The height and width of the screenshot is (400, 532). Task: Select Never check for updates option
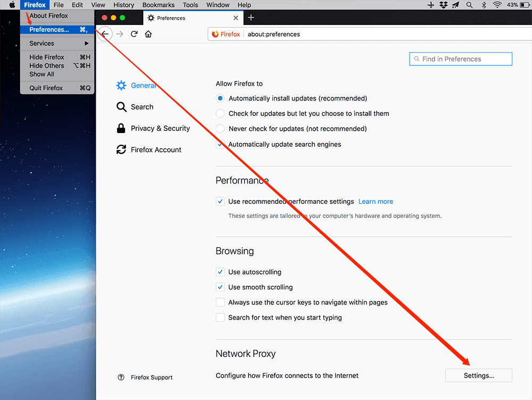(220, 129)
